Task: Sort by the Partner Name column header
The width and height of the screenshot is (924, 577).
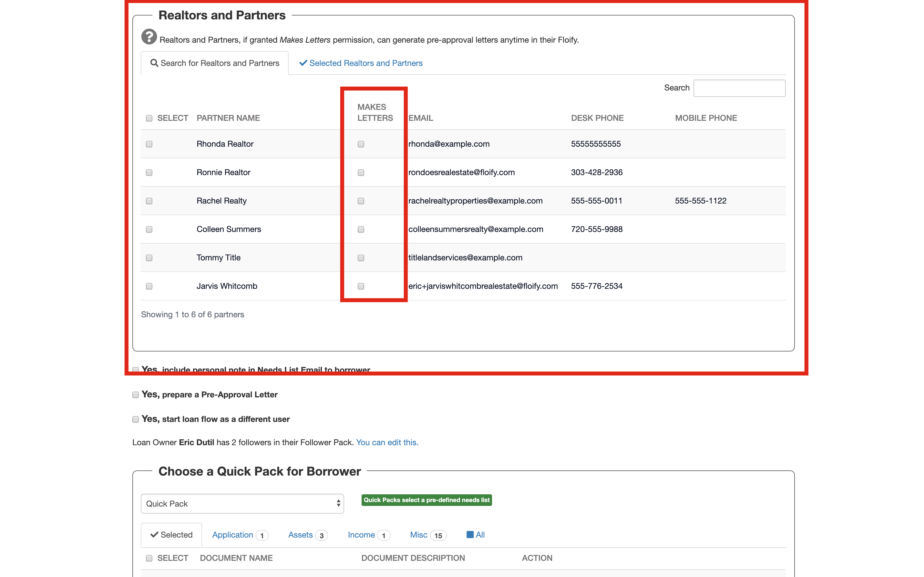Action: [228, 118]
